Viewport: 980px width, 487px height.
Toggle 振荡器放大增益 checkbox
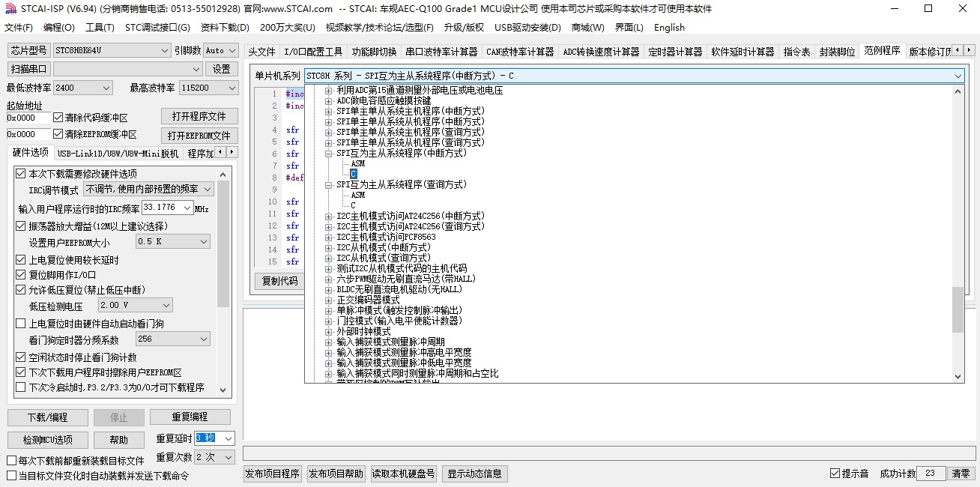tap(21, 226)
